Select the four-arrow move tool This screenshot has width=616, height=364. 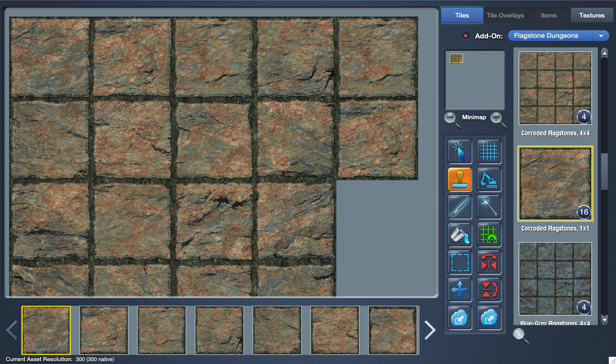click(x=460, y=290)
